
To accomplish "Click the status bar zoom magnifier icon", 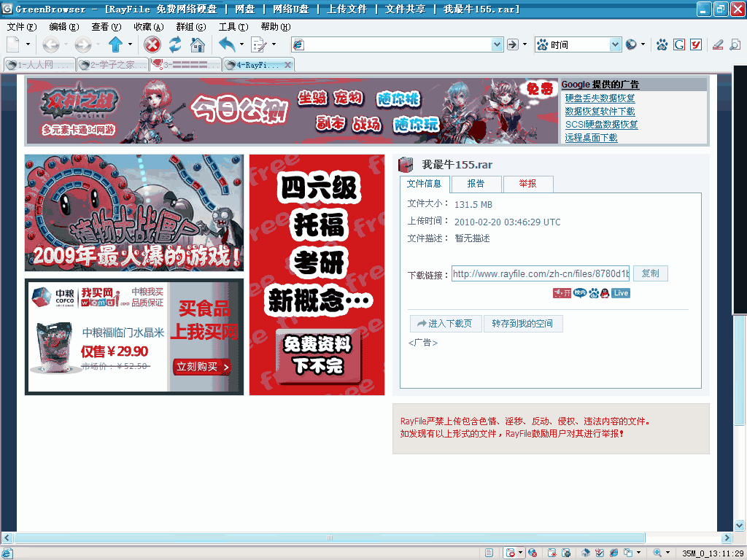I will [x=657, y=553].
